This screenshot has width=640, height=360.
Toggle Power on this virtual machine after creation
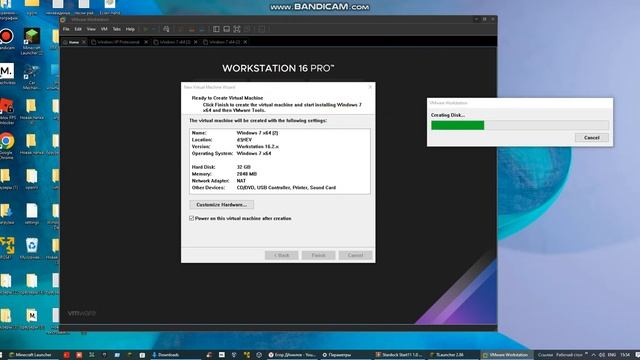click(x=191, y=218)
